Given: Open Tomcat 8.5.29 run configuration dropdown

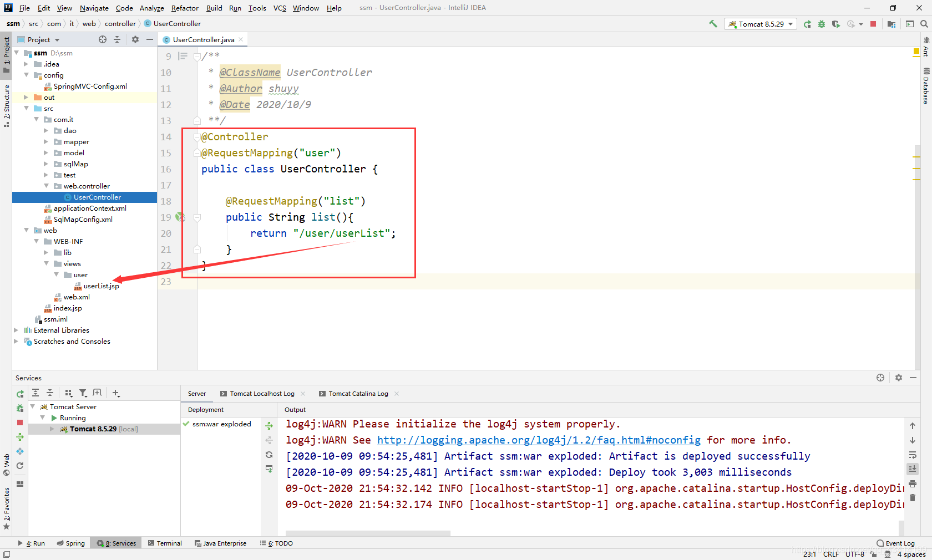Looking at the screenshot, I should [x=761, y=24].
